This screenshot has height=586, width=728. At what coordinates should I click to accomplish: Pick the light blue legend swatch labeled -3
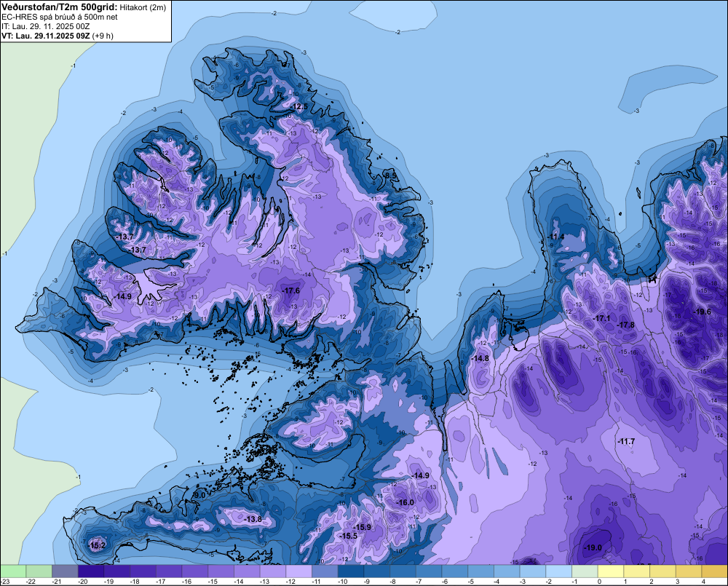coord(533,571)
